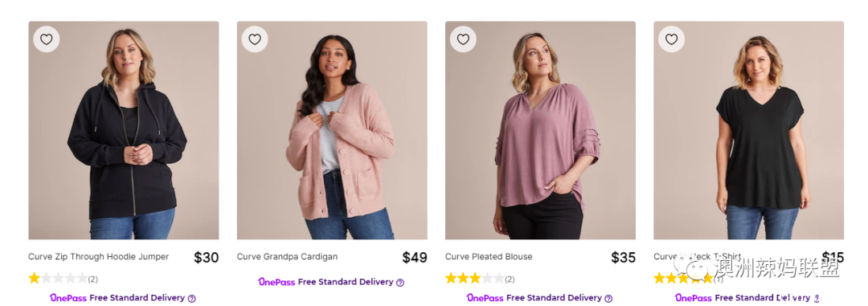Add Curve Grandpa Cardigan to wishlist

click(255, 39)
